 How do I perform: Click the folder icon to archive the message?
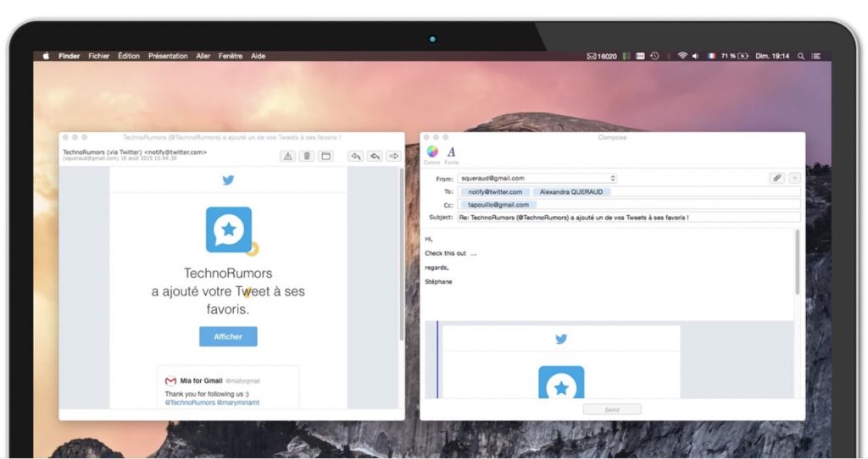click(x=325, y=156)
